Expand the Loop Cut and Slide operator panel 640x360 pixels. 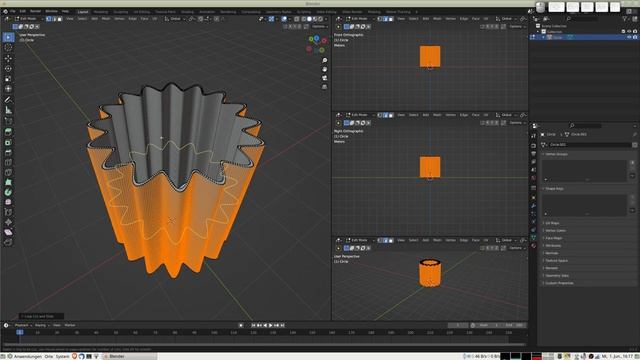point(41,316)
